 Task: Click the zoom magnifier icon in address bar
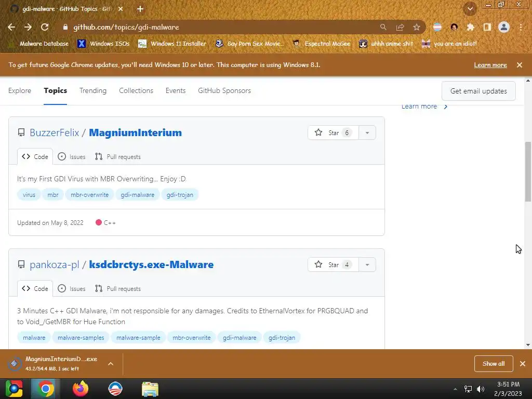[383, 27]
